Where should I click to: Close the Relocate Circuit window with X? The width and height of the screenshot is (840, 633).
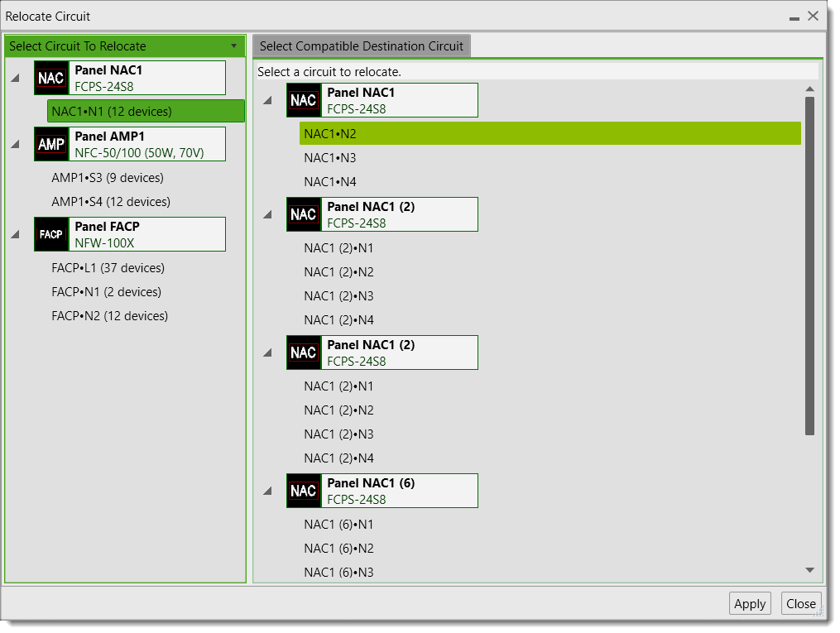tap(814, 16)
